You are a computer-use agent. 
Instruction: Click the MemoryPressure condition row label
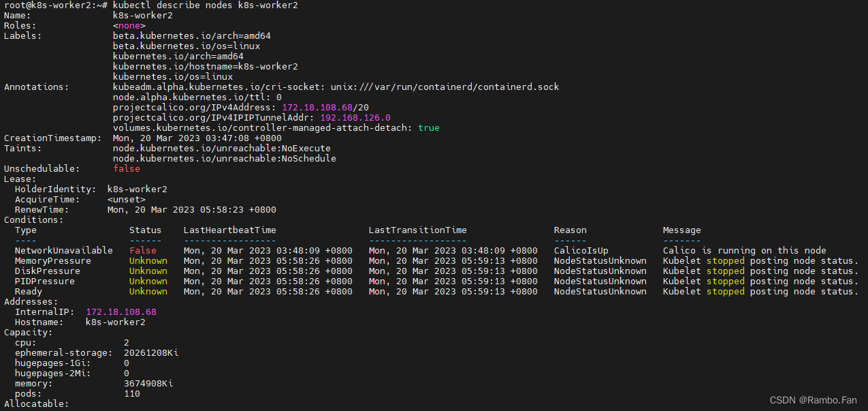click(x=53, y=260)
